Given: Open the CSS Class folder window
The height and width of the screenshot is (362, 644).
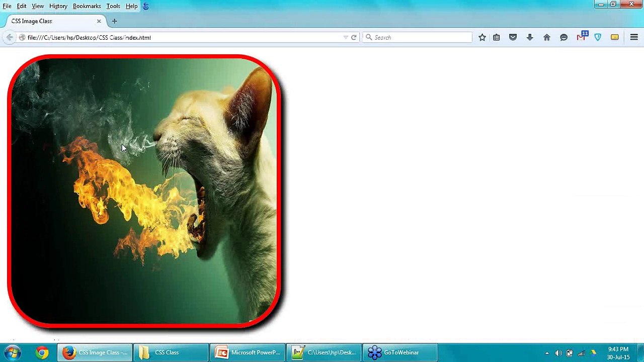Looking at the screenshot, I should point(171,352).
